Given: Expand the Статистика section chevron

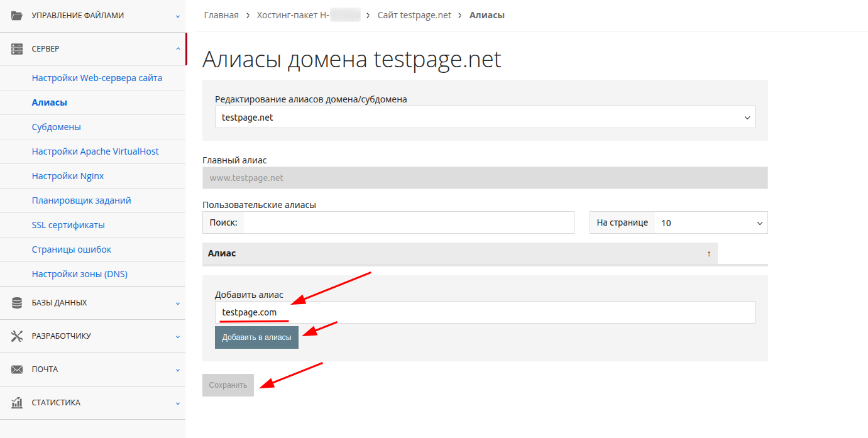Looking at the screenshot, I should pyautogui.click(x=178, y=403).
